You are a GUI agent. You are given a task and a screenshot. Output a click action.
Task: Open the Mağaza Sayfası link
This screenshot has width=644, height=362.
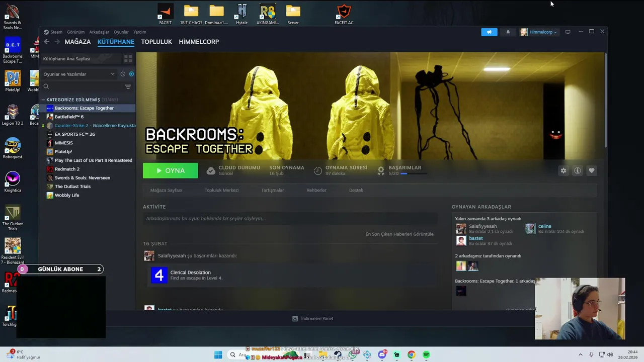pos(166,190)
